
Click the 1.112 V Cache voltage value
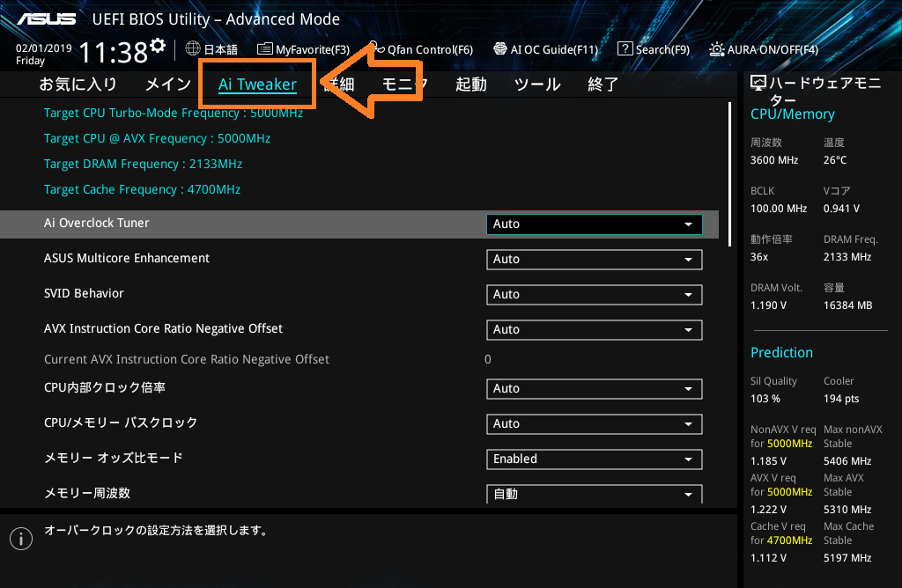pos(768,557)
